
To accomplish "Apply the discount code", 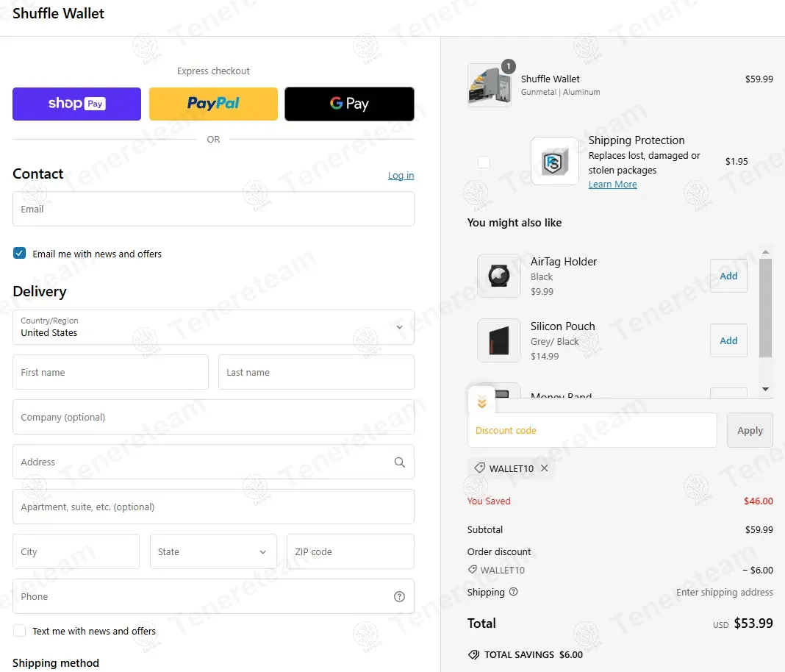I will point(750,430).
